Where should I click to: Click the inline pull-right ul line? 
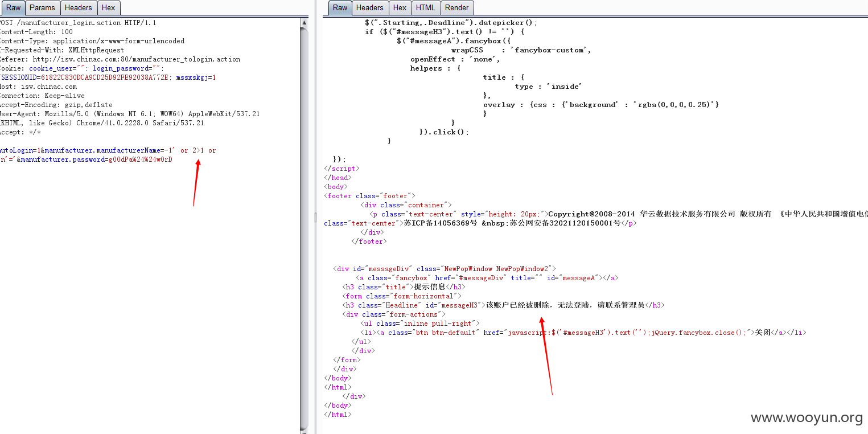click(420, 324)
